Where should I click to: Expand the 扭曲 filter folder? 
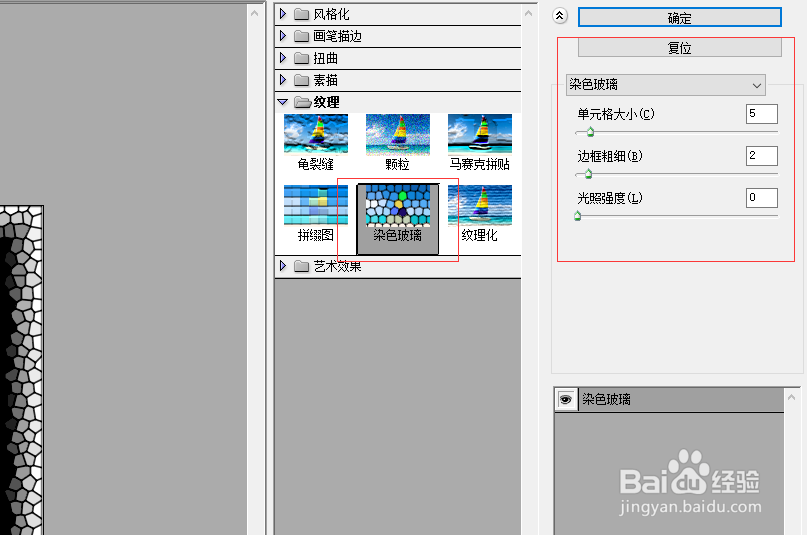[x=283, y=58]
